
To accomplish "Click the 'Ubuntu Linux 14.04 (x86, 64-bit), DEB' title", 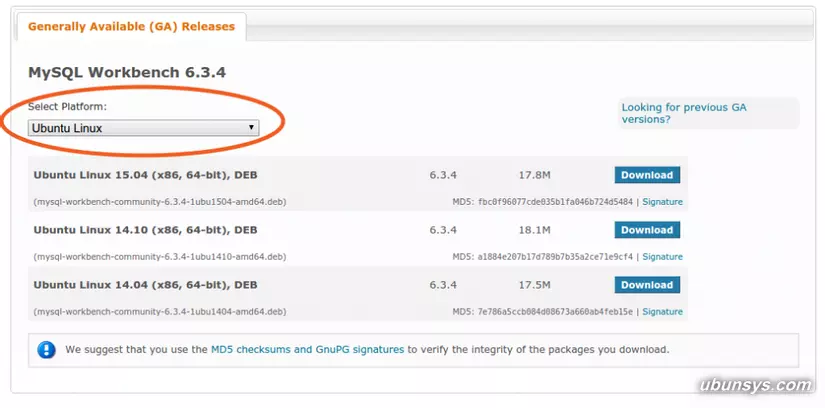I will tap(145, 285).
